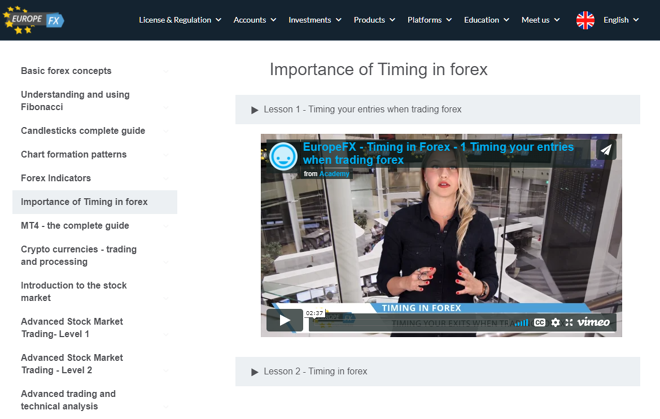
Task: Open Education menu
Action: (x=487, y=20)
